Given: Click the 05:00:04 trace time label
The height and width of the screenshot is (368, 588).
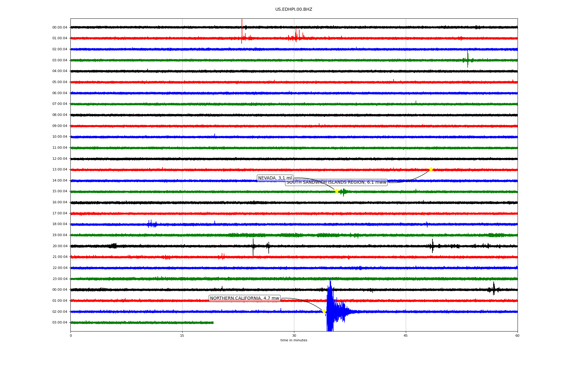Looking at the screenshot, I should [60, 82].
